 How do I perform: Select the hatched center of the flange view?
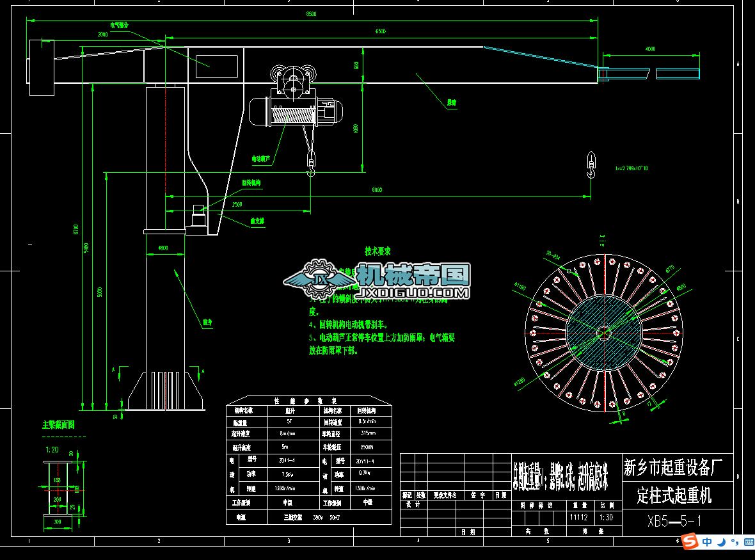pyautogui.click(x=604, y=333)
